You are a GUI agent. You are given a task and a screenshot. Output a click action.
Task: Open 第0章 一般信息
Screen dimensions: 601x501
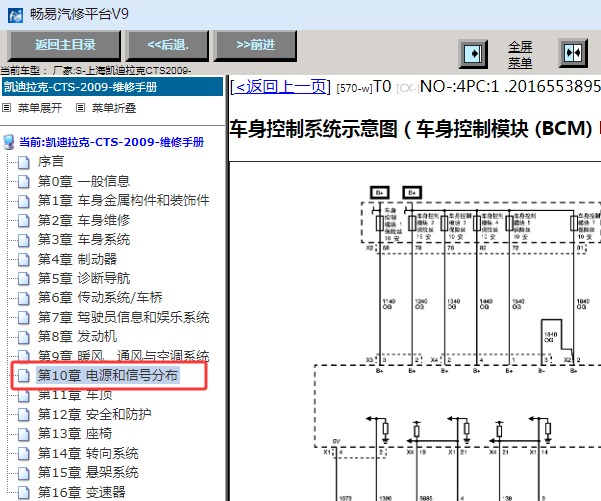tap(84, 181)
